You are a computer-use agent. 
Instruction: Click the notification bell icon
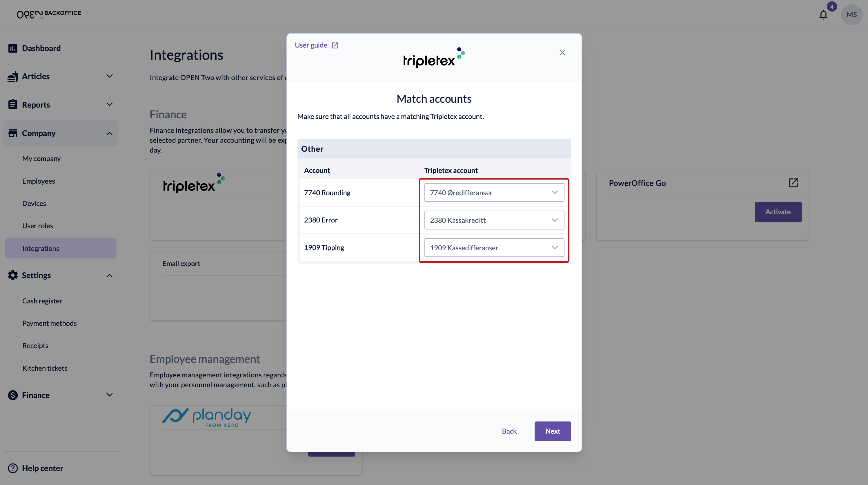coord(823,15)
